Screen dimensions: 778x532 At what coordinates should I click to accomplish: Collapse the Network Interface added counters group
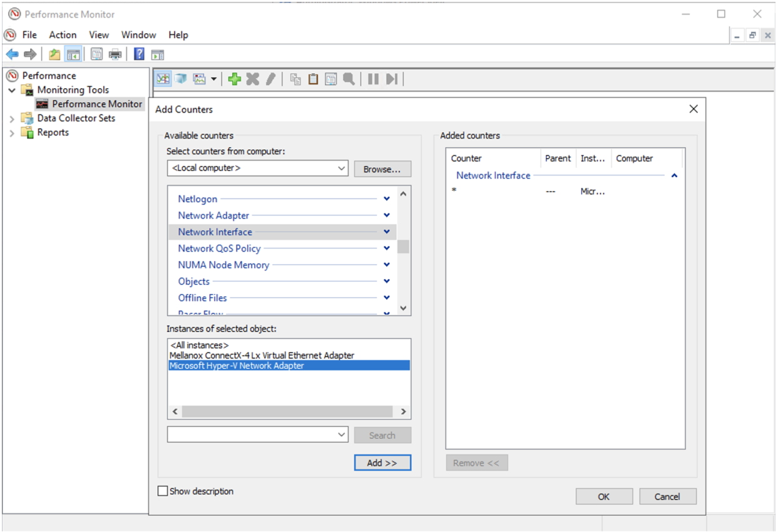coord(674,176)
